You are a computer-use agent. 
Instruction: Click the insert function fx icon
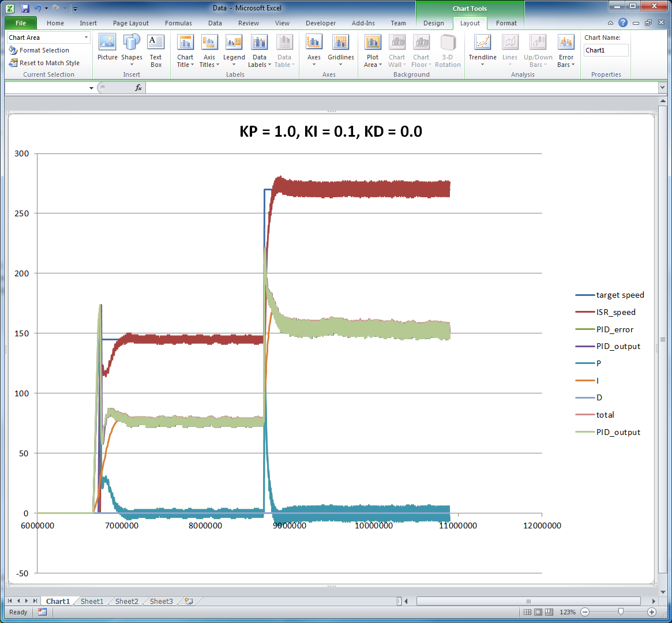138,88
